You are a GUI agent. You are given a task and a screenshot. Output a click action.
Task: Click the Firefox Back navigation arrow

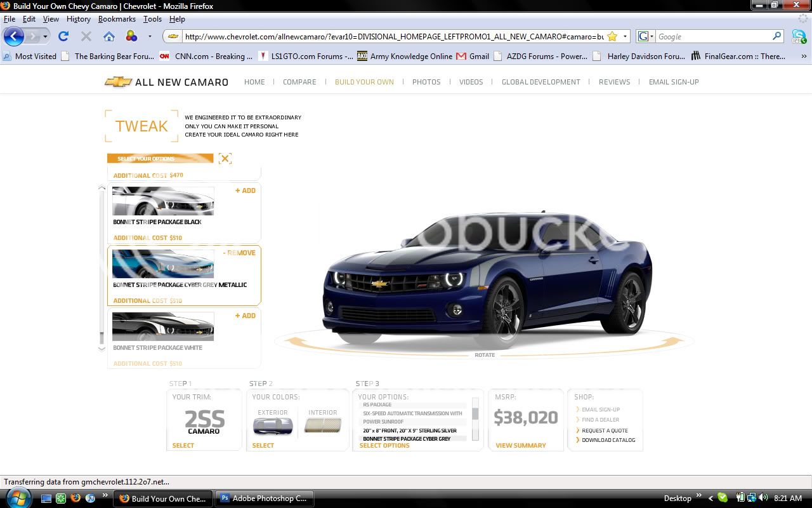14,36
